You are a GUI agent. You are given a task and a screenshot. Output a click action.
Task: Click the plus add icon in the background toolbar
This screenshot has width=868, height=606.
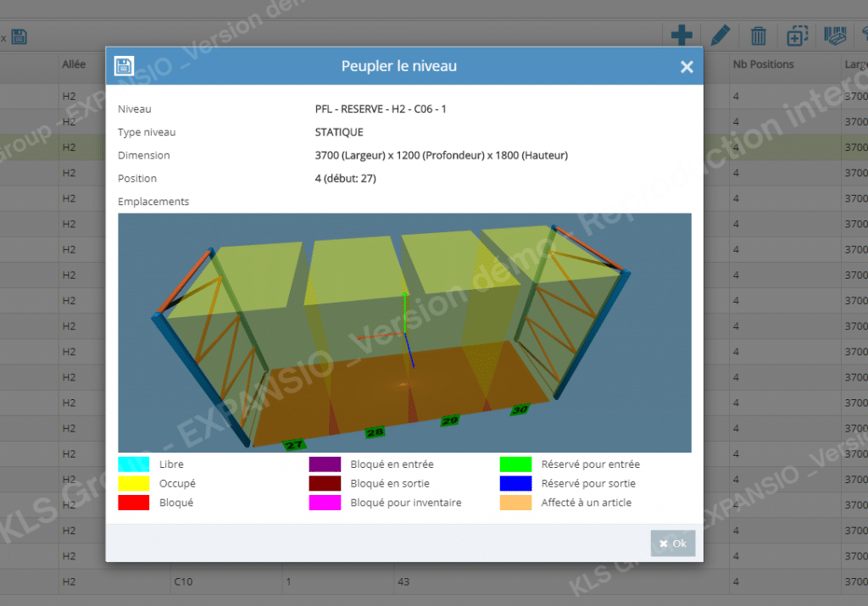click(x=682, y=36)
